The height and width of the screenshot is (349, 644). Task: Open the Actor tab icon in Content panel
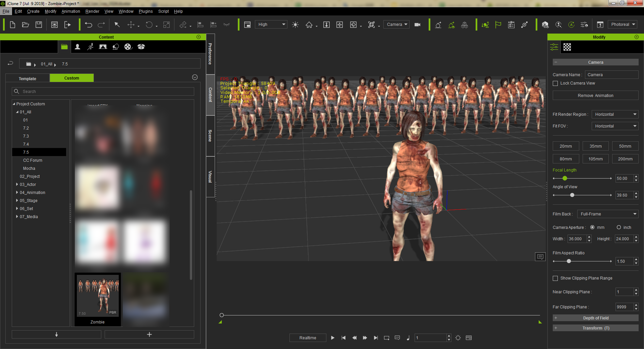click(x=77, y=47)
